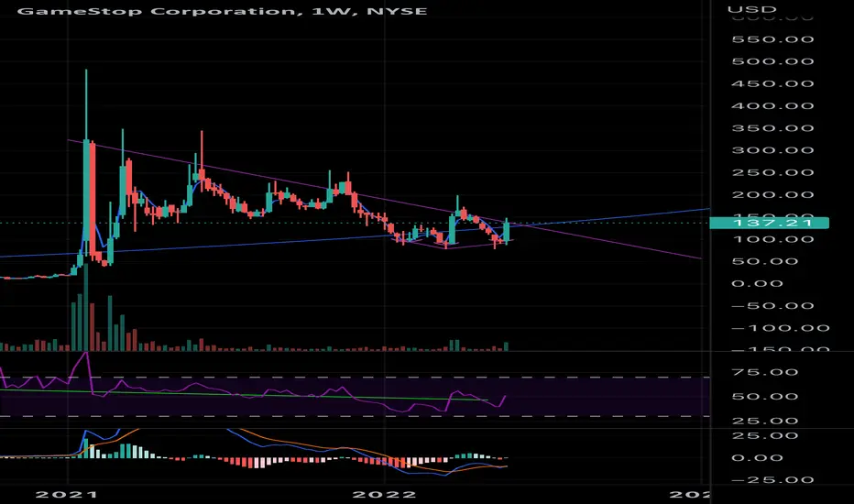Click the GameStop Corporation chart title
Image resolution: width=854 pixels, height=504 pixels.
coord(221,11)
